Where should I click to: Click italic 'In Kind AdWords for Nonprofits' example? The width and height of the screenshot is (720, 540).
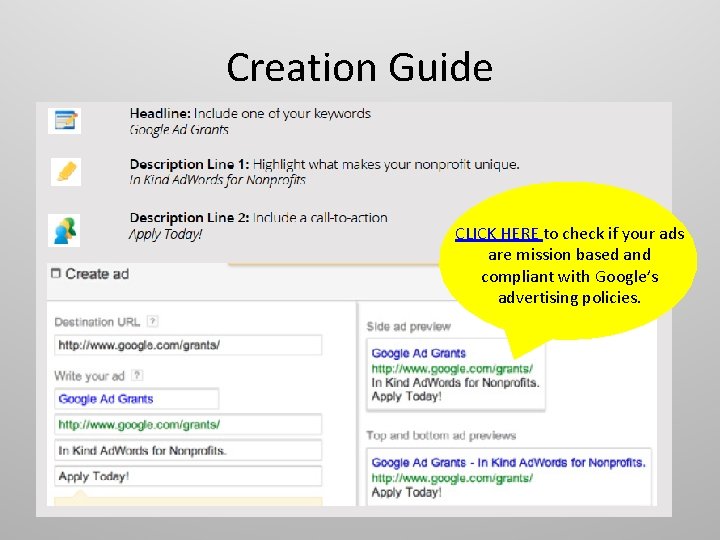pos(218,180)
